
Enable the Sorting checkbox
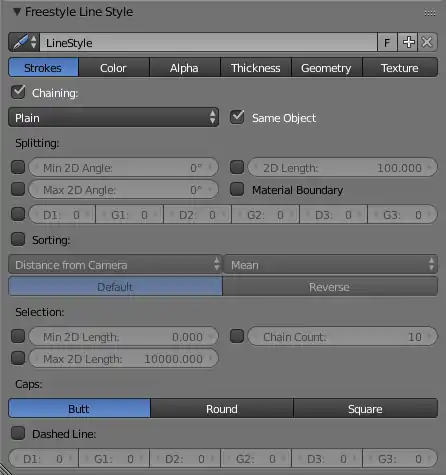coord(18,239)
